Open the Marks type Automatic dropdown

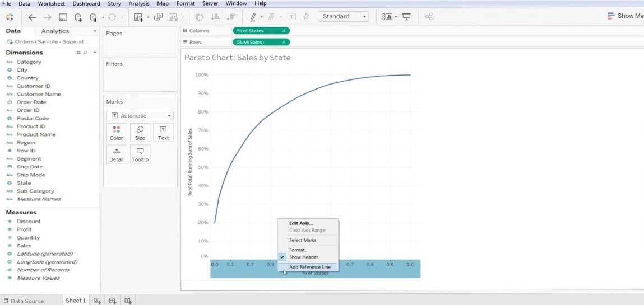click(140, 116)
